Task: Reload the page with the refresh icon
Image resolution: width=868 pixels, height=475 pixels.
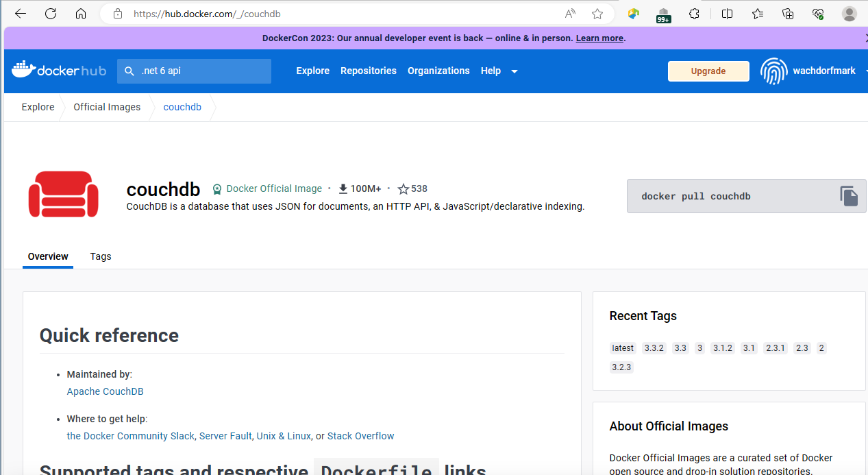Action: point(51,14)
